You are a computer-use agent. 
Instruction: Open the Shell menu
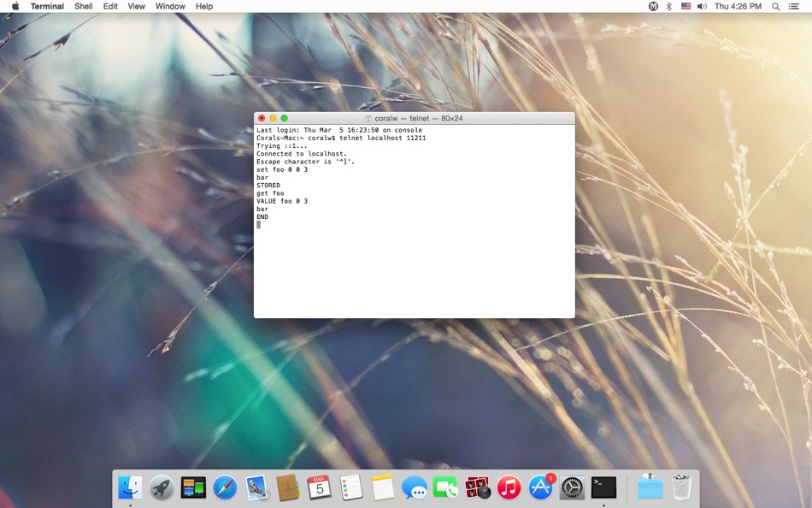pos(83,6)
